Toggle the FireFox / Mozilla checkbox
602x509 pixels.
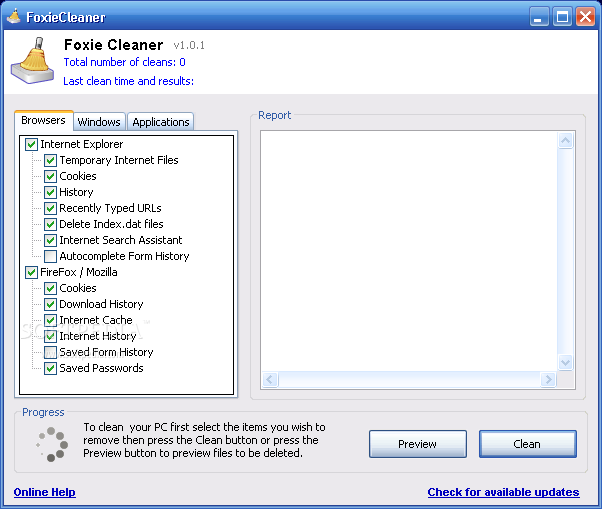[x=31, y=273]
